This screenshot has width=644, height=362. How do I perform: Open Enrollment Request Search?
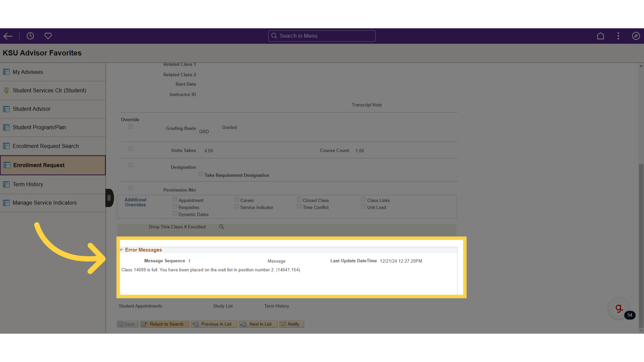click(x=53, y=146)
